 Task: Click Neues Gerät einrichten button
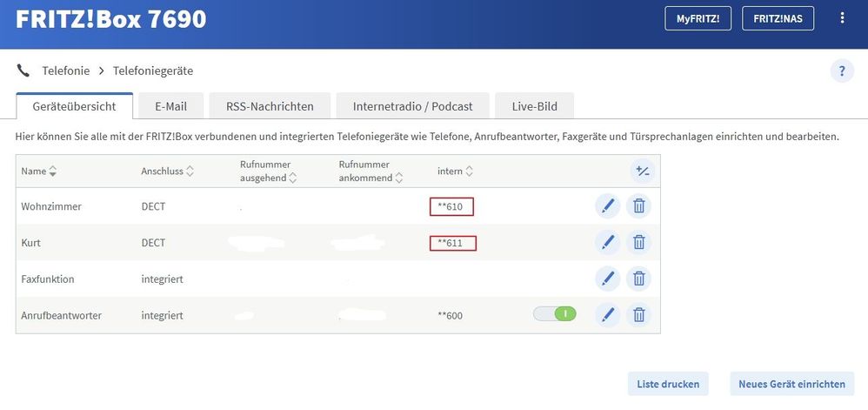792,384
